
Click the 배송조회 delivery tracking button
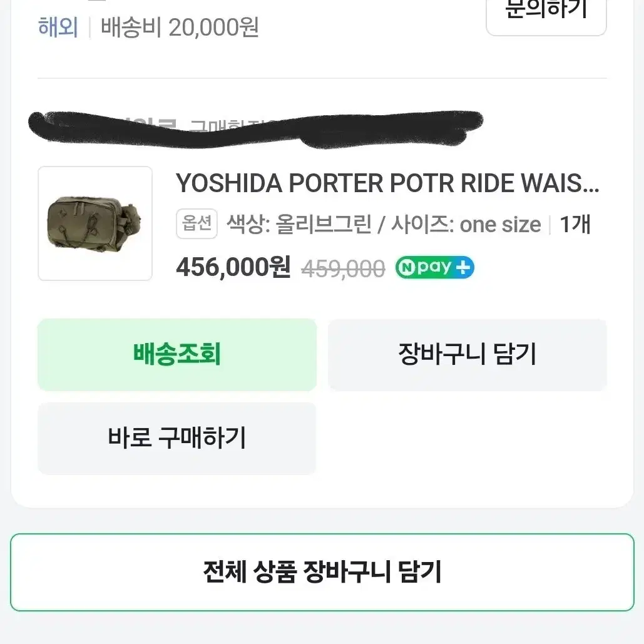[177, 355]
